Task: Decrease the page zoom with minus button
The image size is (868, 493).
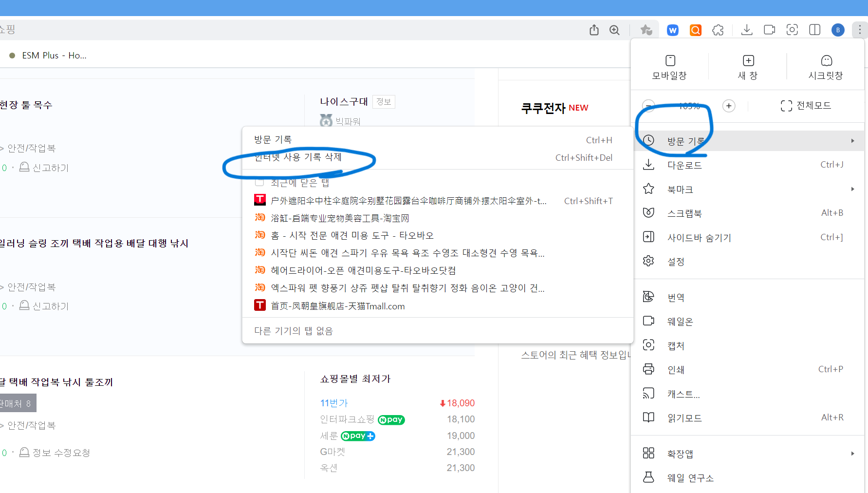Action: (648, 106)
